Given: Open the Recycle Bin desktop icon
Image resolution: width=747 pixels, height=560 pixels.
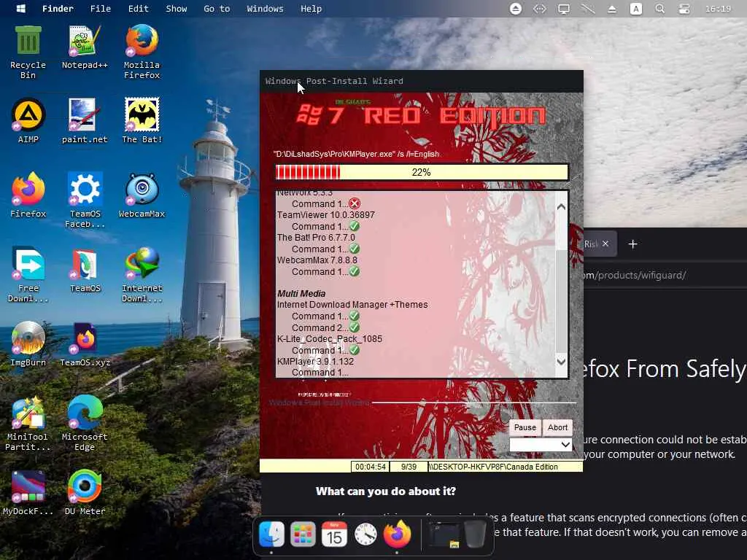Looking at the screenshot, I should coord(28,52).
